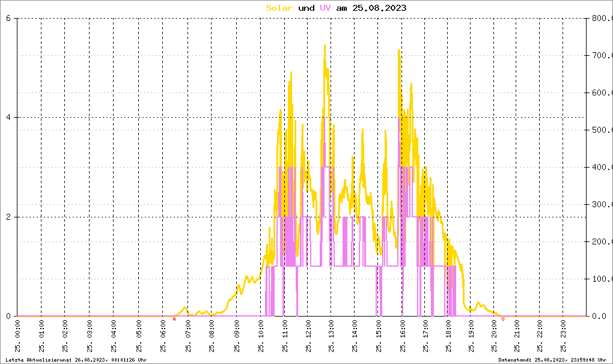Screen dimensions: 613x364
Task: Click right axis value "800.0"
Action: (x=602, y=19)
